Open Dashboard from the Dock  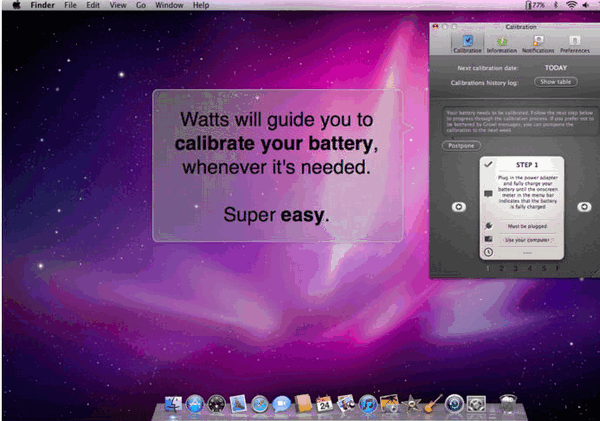(217, 404)
